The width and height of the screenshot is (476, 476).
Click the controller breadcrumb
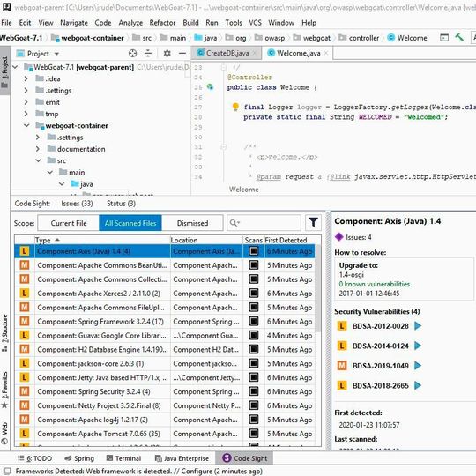[x=359, y=38]
